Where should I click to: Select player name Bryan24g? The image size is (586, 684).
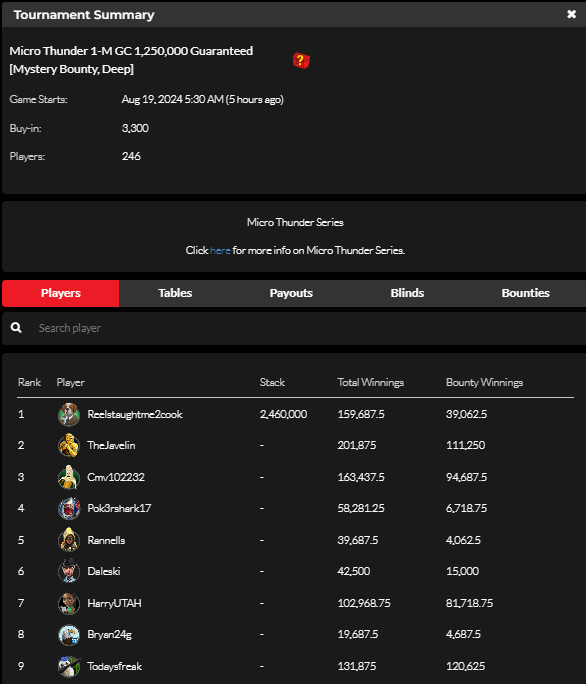(x=110, y=634)
